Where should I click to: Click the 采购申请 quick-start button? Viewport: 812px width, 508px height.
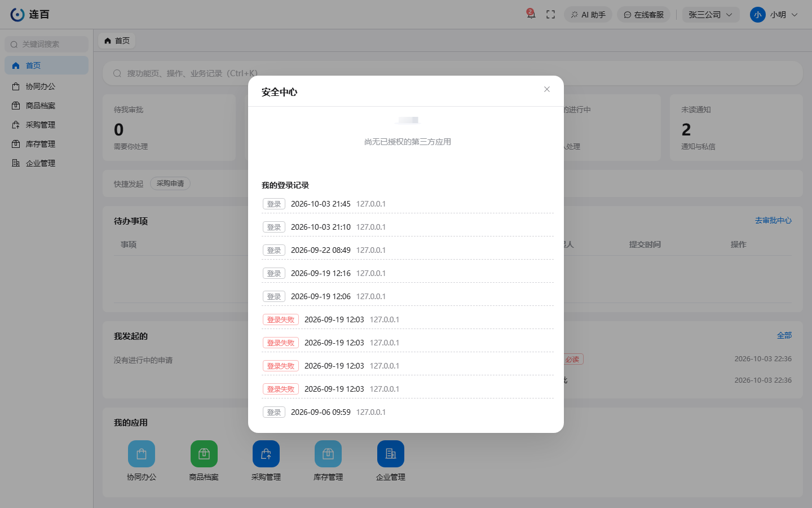[170, 183]
